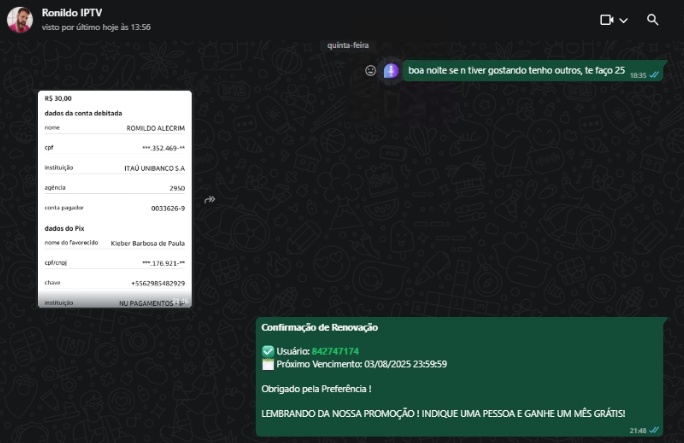Expand the call options chevron

pyautogui.click(x=624, y=21)
